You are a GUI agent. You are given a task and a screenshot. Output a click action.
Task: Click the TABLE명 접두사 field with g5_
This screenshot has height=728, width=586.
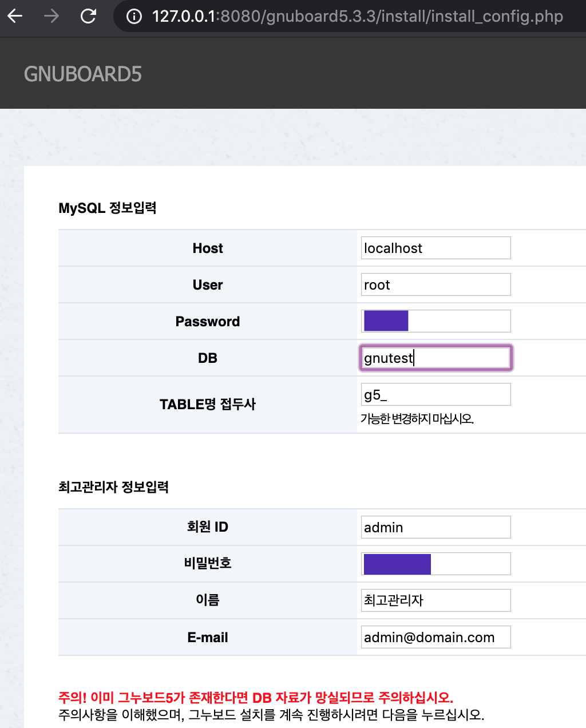coord(435,394)
